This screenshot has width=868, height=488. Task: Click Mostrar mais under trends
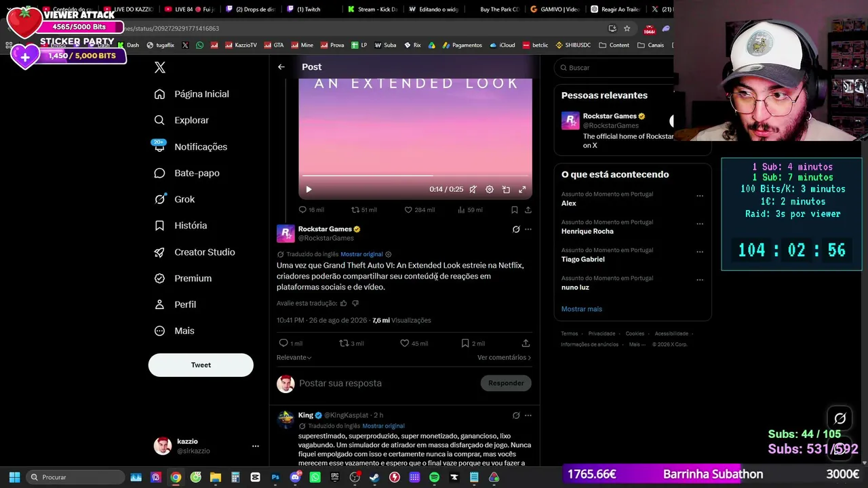[581, 309]
